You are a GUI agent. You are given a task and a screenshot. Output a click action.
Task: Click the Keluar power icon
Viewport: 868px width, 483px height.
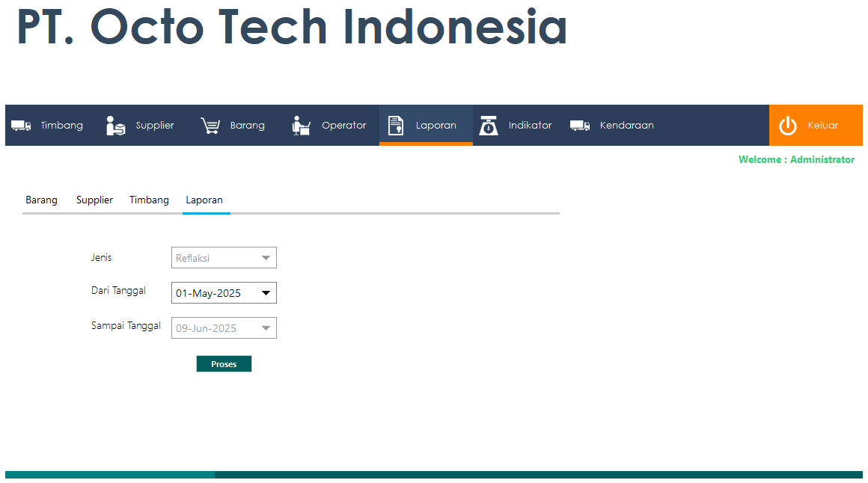(788, 126)
